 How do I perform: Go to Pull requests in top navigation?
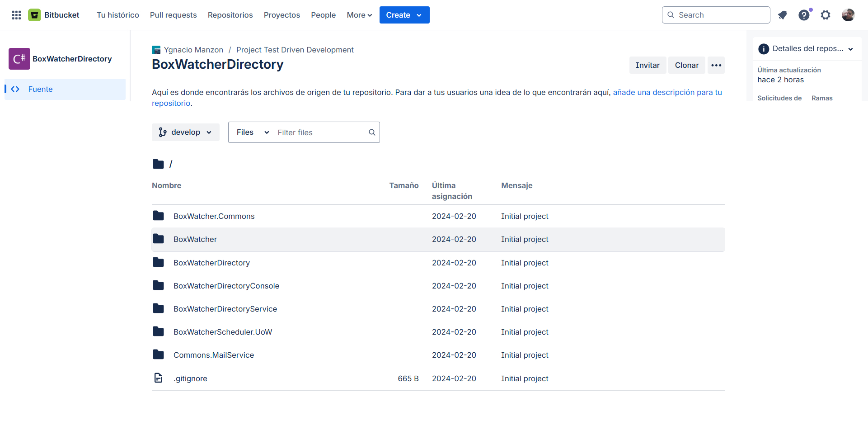pos(173,15)
